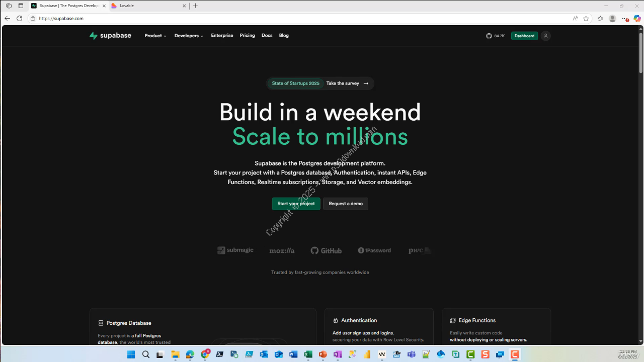The height and width of the screenshot is (362, 644).
Task: Reload the page with the refresh icon
Action: click(20, 18)
